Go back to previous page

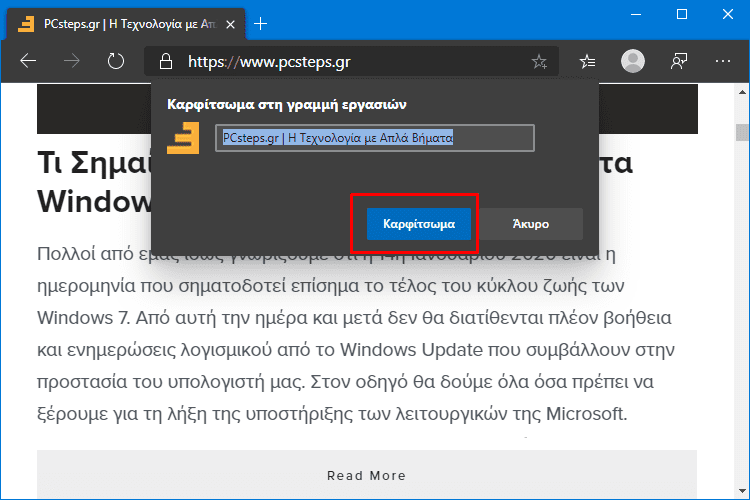pos(28,61)
